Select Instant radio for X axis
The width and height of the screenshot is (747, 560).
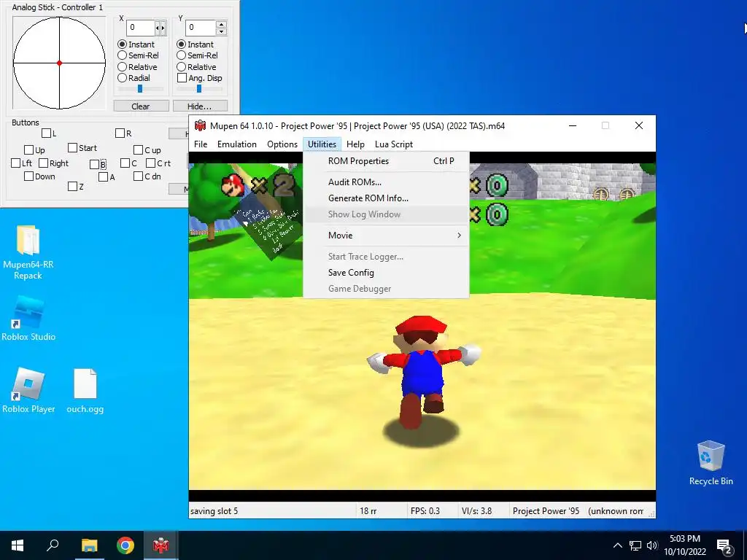(122, 44)
